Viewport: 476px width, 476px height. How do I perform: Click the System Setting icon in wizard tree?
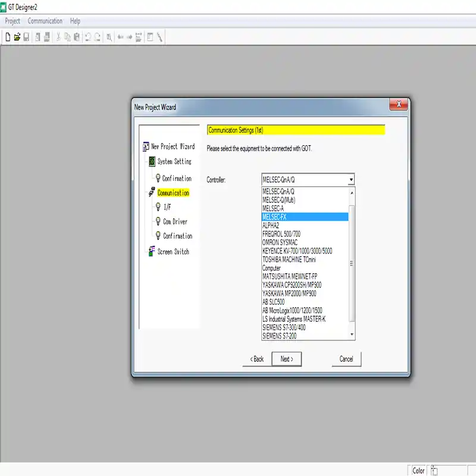coord(152,161)
